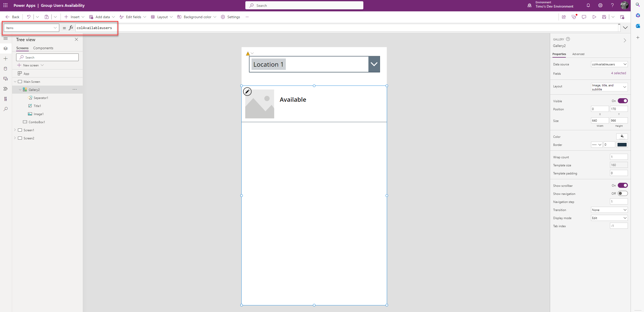Enable the Show navigation toggle

point(623,194)
